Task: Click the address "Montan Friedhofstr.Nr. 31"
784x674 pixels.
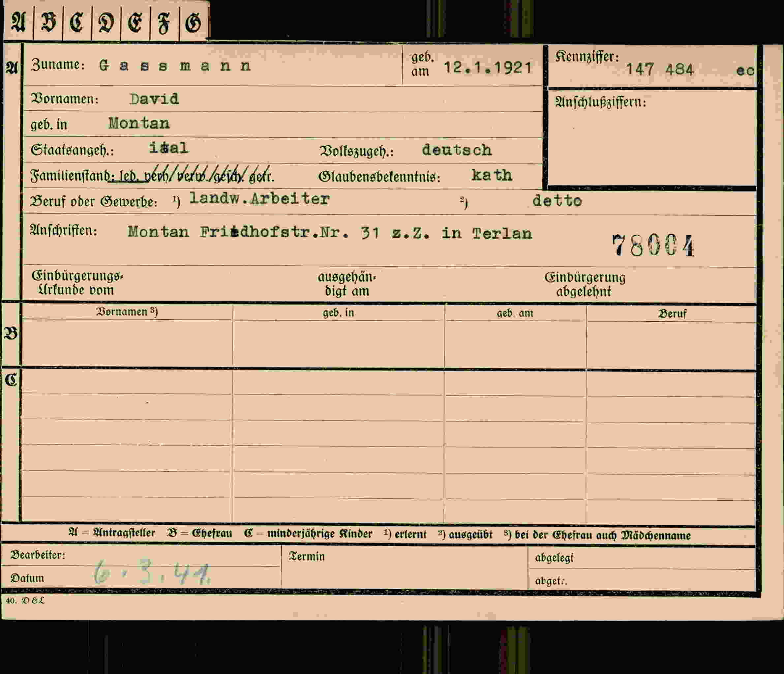Action: pyautogui.click(x=253, y=232)
